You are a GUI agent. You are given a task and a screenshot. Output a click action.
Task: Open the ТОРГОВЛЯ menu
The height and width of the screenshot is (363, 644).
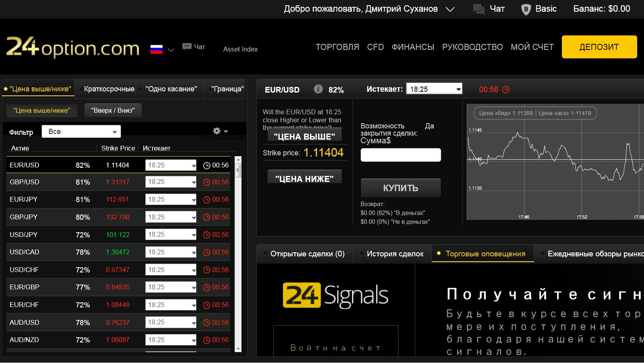337,47
